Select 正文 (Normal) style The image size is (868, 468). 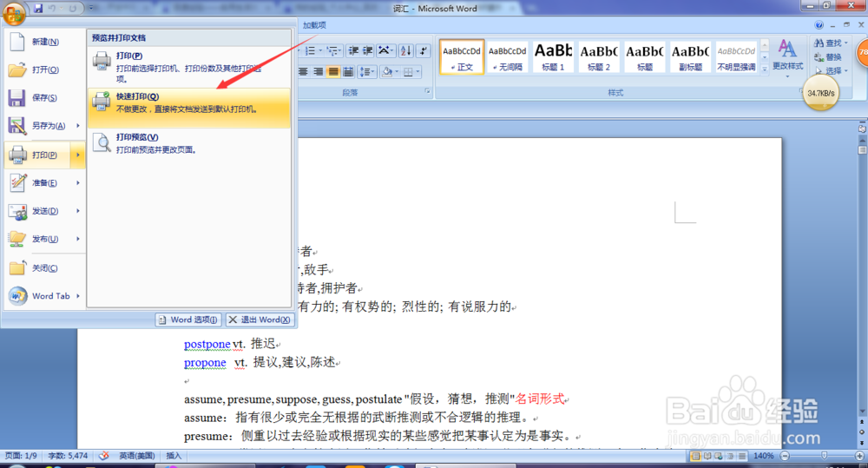pos(463,56)
